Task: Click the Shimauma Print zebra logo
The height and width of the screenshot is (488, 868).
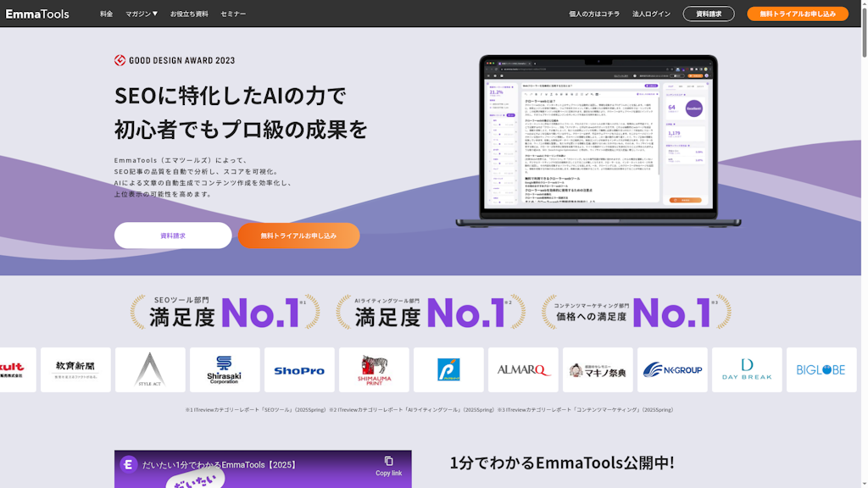Action: pyautogui.click(x=374, y=369)
